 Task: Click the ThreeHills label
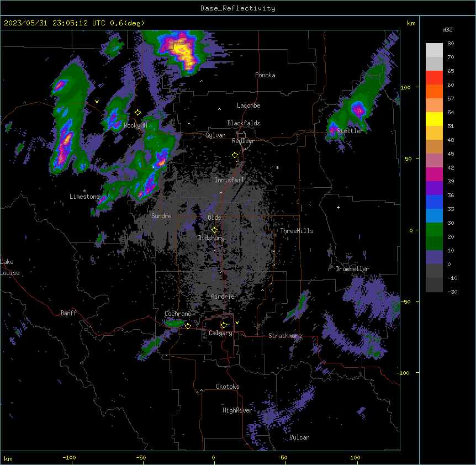tap(297, 231)
